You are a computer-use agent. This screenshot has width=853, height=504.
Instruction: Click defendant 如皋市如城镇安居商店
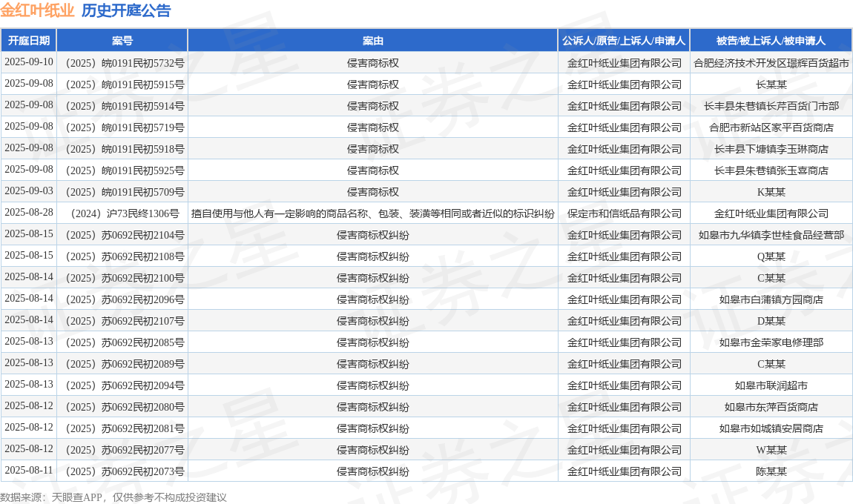click(771, 428)
